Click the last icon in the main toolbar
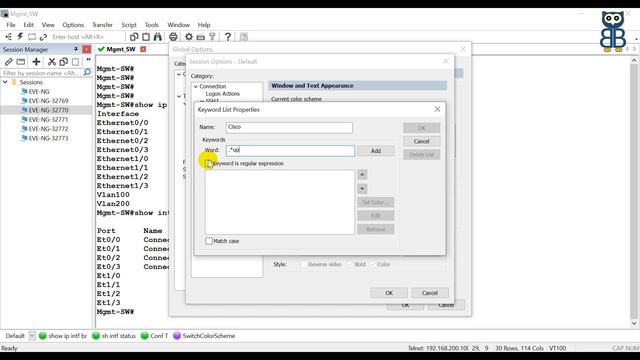 click(x=244, y=37)
